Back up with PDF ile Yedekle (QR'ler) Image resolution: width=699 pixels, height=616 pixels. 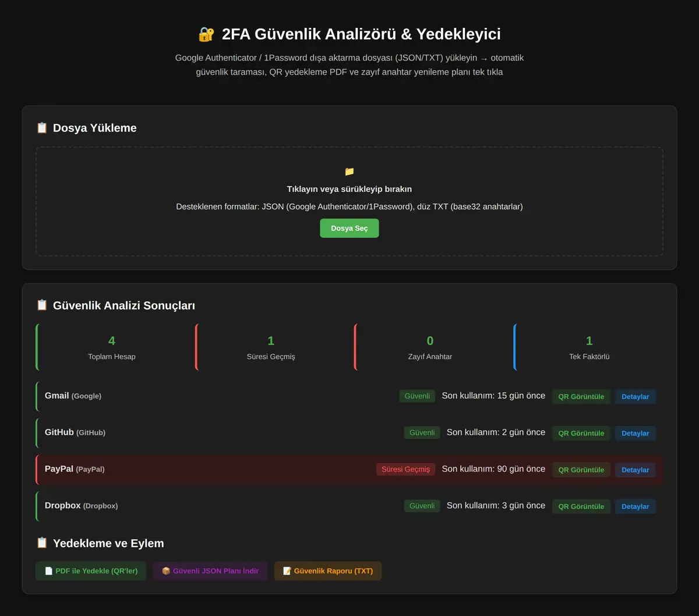coord(91,571)
